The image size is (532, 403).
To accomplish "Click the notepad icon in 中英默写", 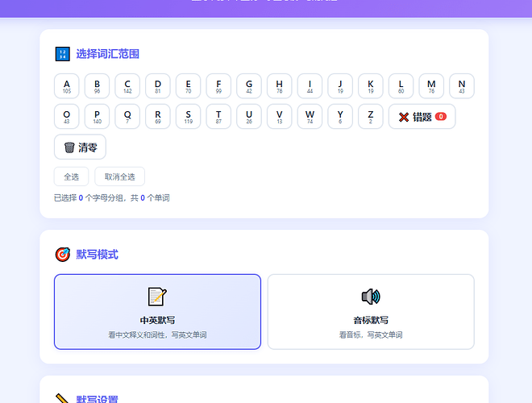I will [157, 297].
